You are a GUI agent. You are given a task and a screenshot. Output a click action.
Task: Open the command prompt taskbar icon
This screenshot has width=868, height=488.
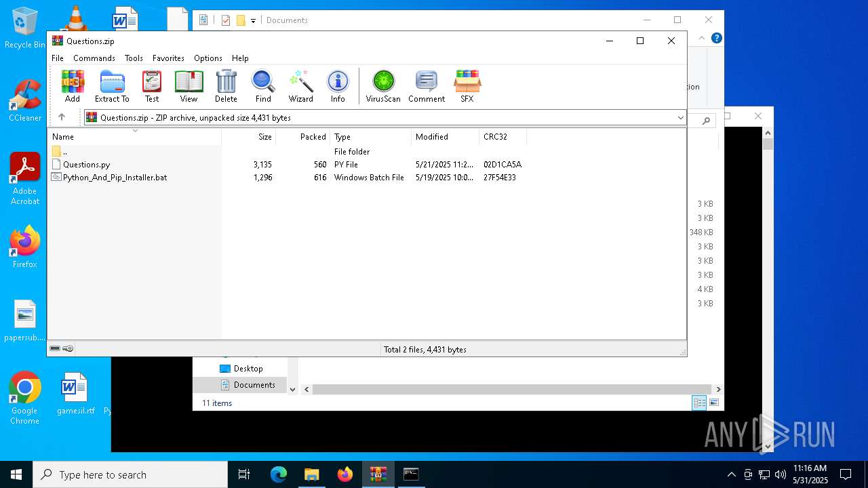click(x=411, y=474)
